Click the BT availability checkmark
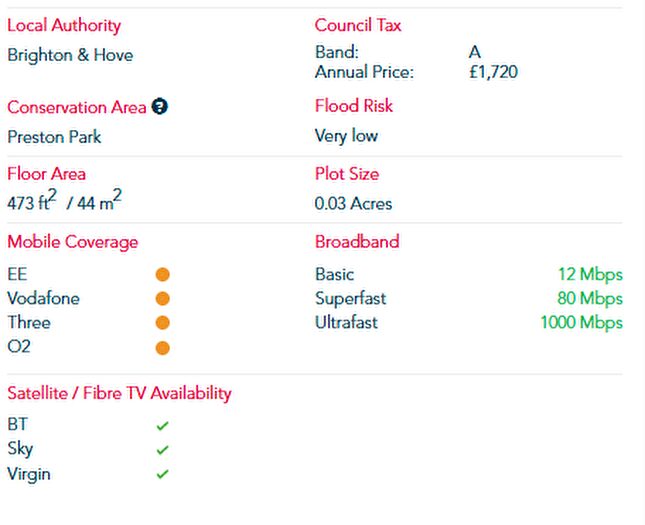Viewport: 645px width, 525px height. (x=162, y=425)
